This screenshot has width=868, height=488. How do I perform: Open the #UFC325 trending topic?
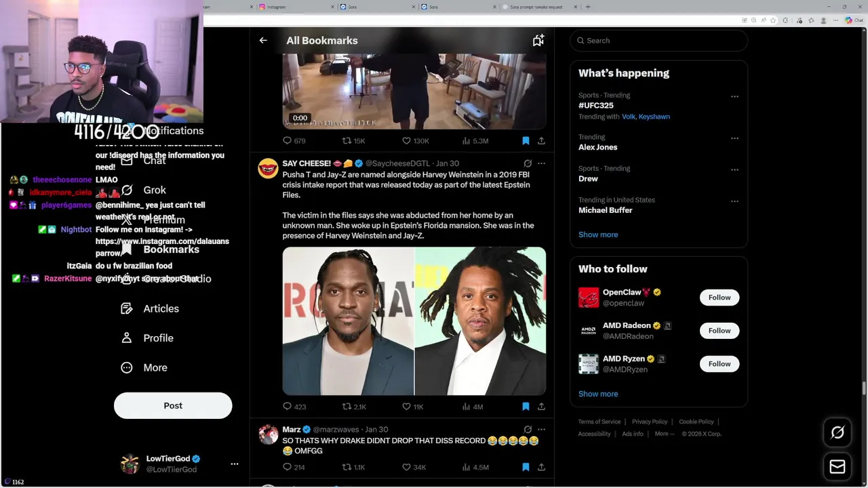point(596,106)
